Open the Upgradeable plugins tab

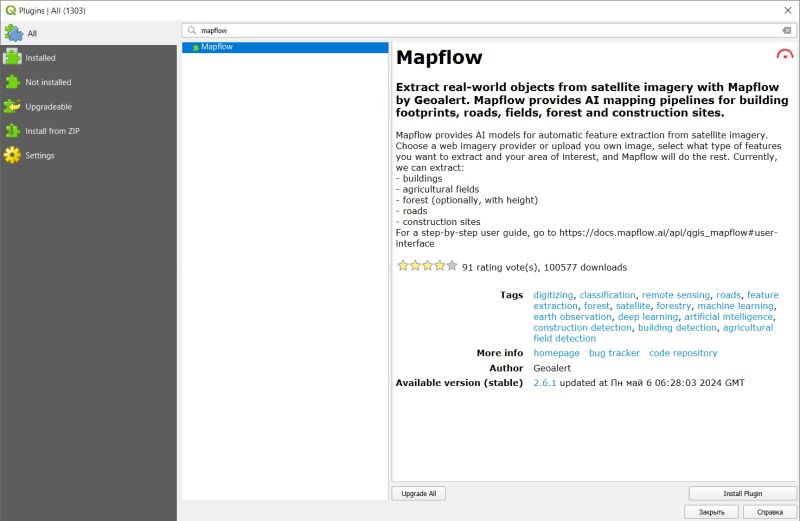[x=89, y=107]
